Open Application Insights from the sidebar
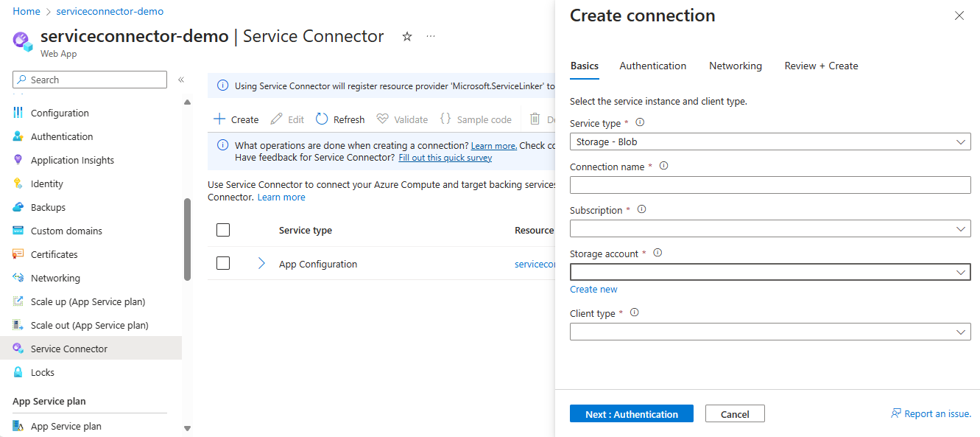 tap(72, 159)
